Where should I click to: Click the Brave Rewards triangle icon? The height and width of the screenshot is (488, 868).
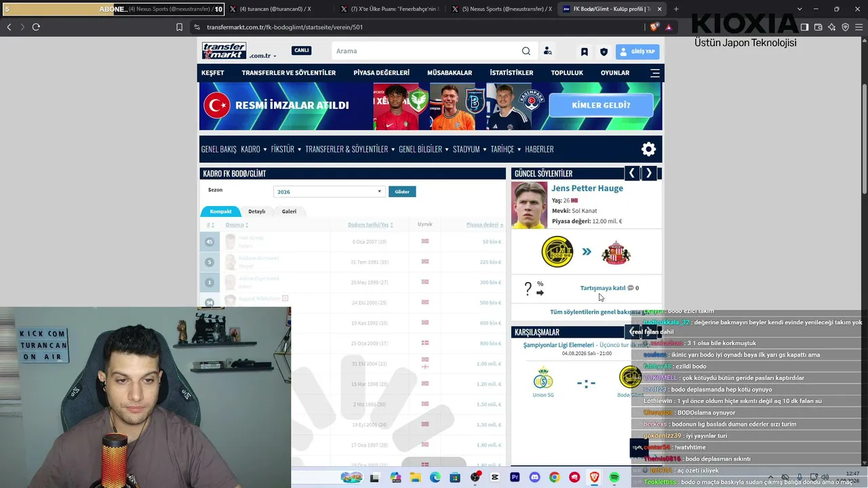(669, 27)
